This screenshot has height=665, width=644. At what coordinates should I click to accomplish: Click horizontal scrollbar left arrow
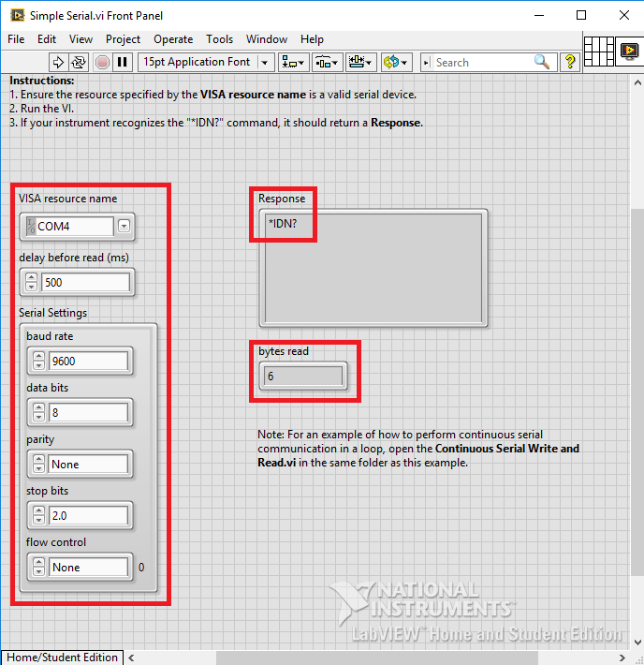pyautogui.click(x=131, y=658)
